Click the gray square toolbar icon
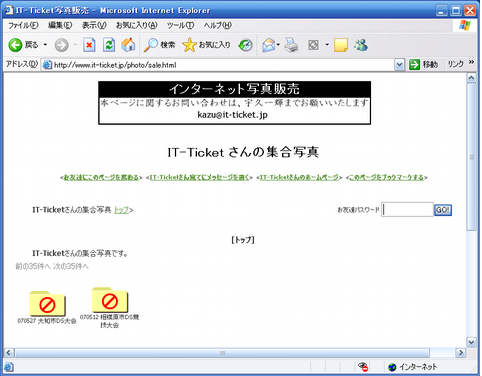 click(313, 45)
